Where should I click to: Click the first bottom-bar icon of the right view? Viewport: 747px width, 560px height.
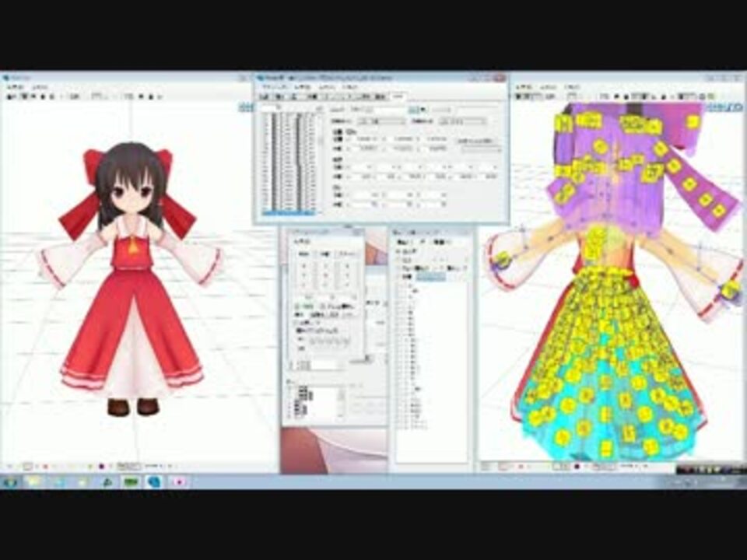[x=486, y=466]
